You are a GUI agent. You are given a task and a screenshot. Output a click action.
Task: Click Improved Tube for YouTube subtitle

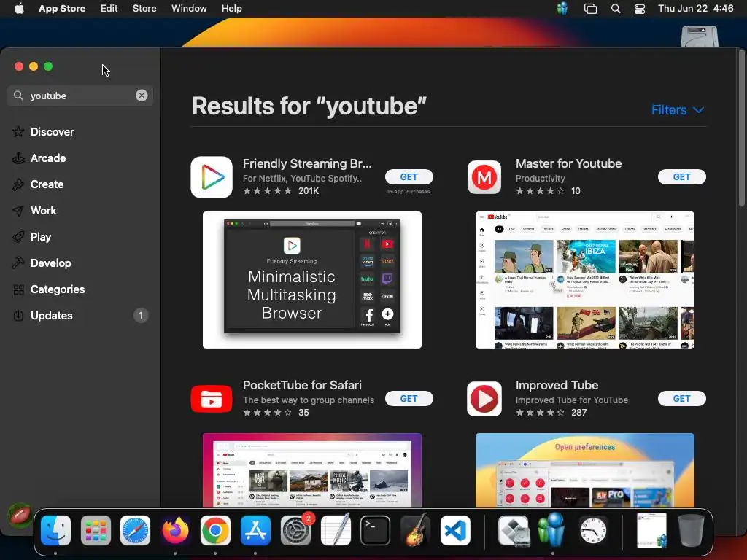572,400
